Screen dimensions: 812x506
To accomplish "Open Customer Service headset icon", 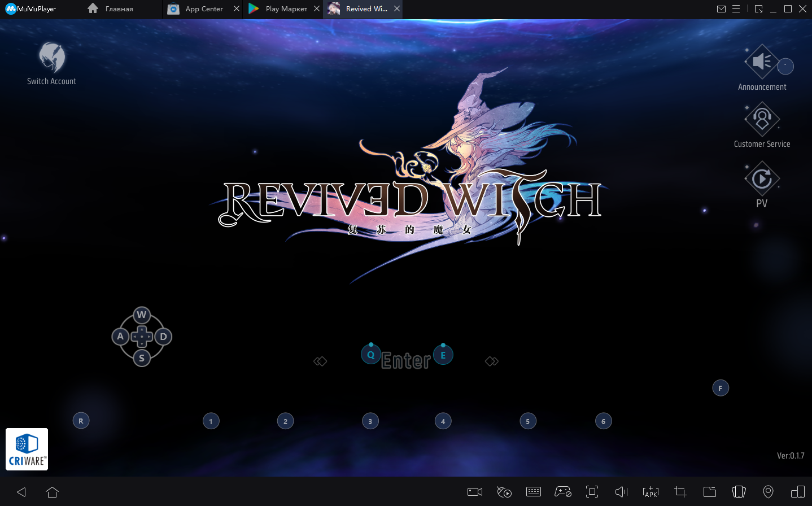I will tap(761, 119).
